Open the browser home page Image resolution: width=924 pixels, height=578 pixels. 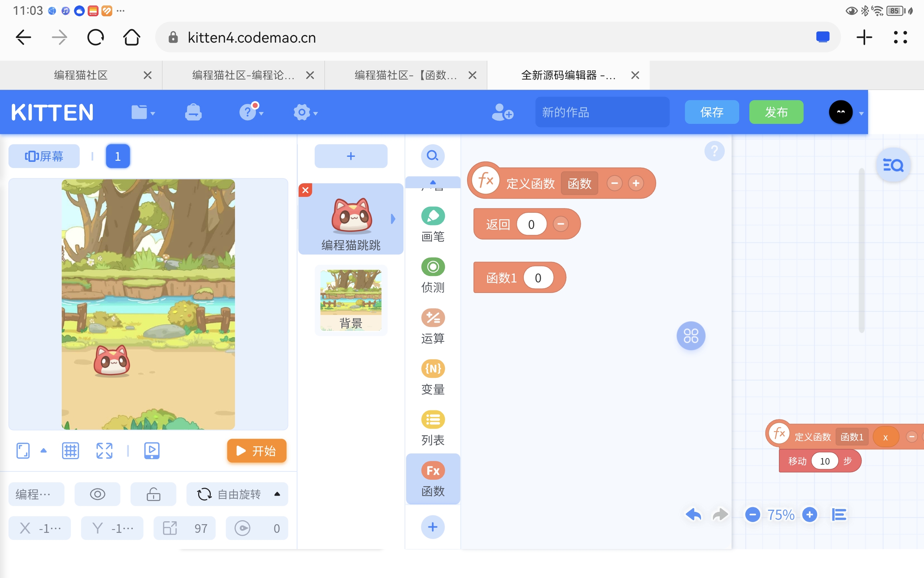(x=132, y=38)
